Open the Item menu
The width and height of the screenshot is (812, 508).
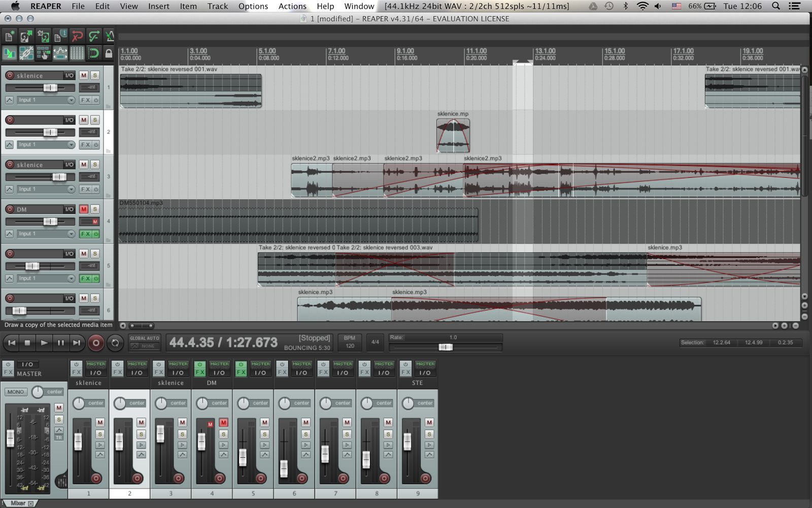pyautogui.click(x=188, y=6)
